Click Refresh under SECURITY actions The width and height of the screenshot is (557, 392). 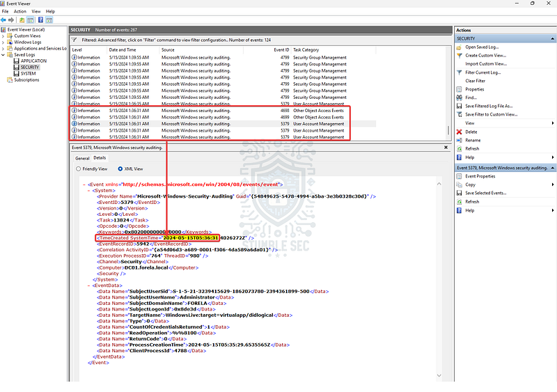point(472,149)
